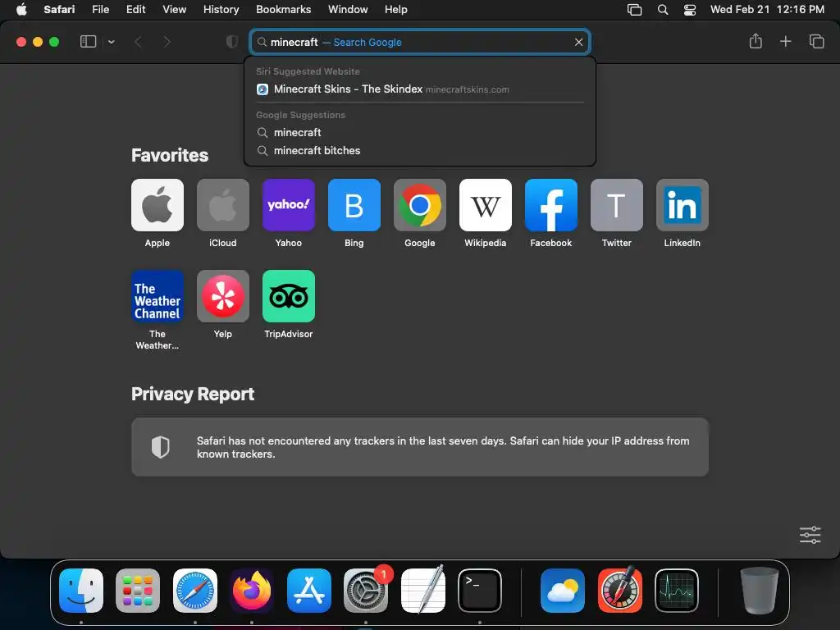Open the privacy report shield in the toolbar
The width and height of the screenshot is (840, 630).
232,42
